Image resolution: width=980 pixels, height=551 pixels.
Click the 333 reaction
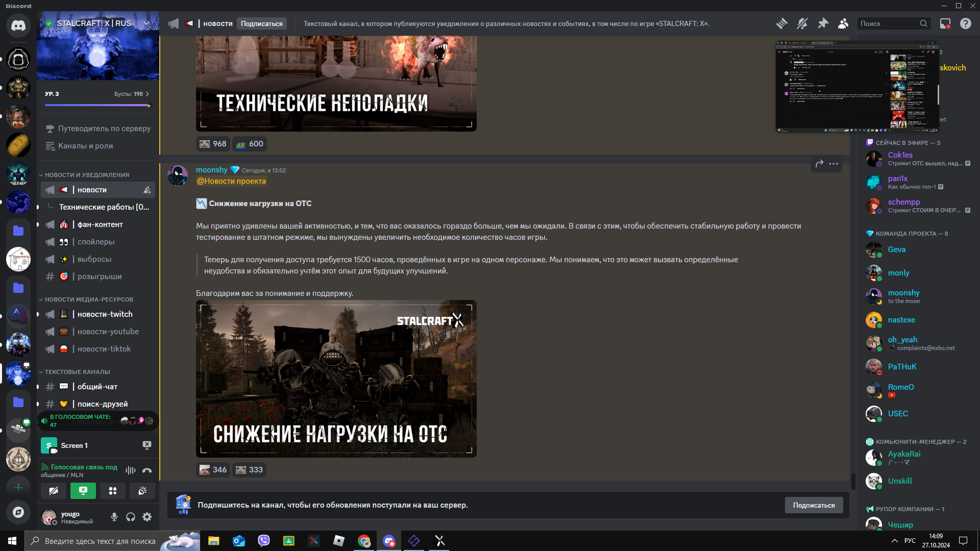pos(250,470)
